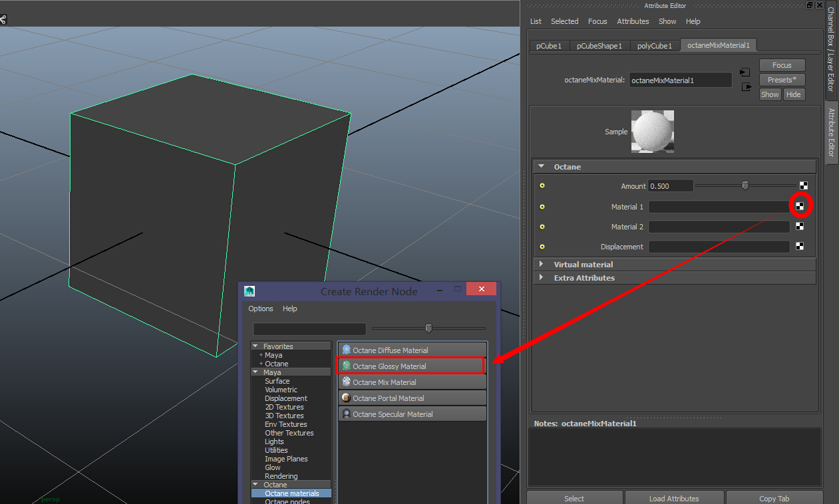
Task: Collapse the Octane category group
Action: click(255, 485)
